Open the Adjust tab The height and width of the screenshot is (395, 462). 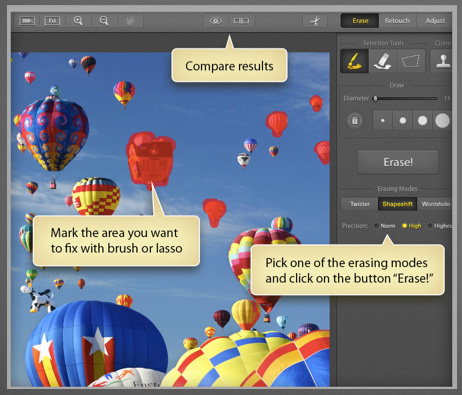434,21
